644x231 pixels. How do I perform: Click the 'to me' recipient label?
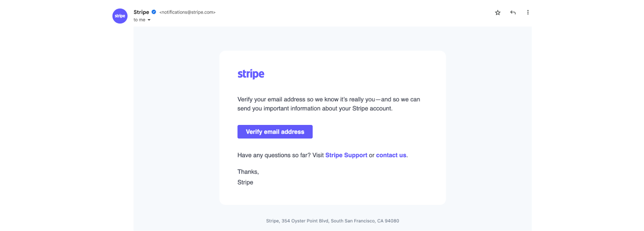coord(139,20)
